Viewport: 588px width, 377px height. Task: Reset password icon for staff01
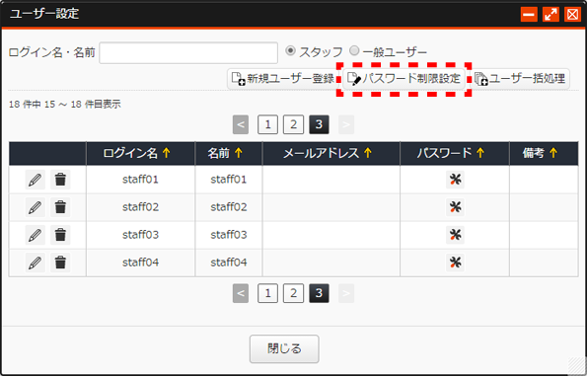pyautogui.click(x=455, y=180)
